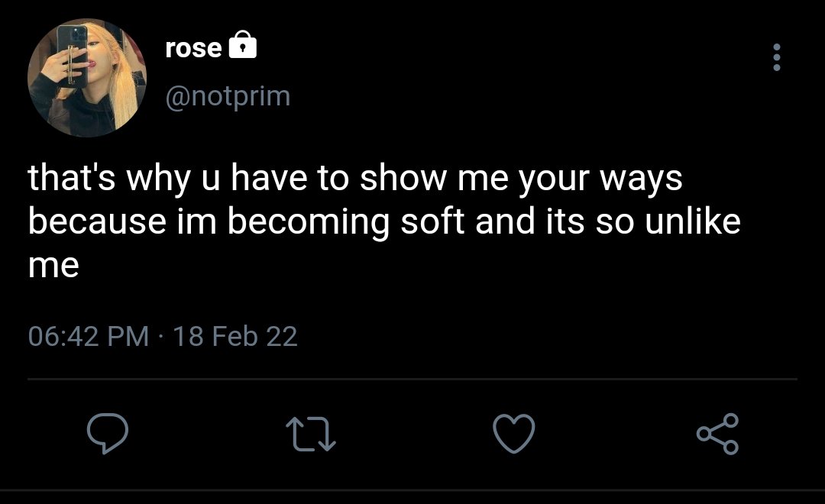Click the dot separator between time and date
825x504 pixels.
[161, 337]
